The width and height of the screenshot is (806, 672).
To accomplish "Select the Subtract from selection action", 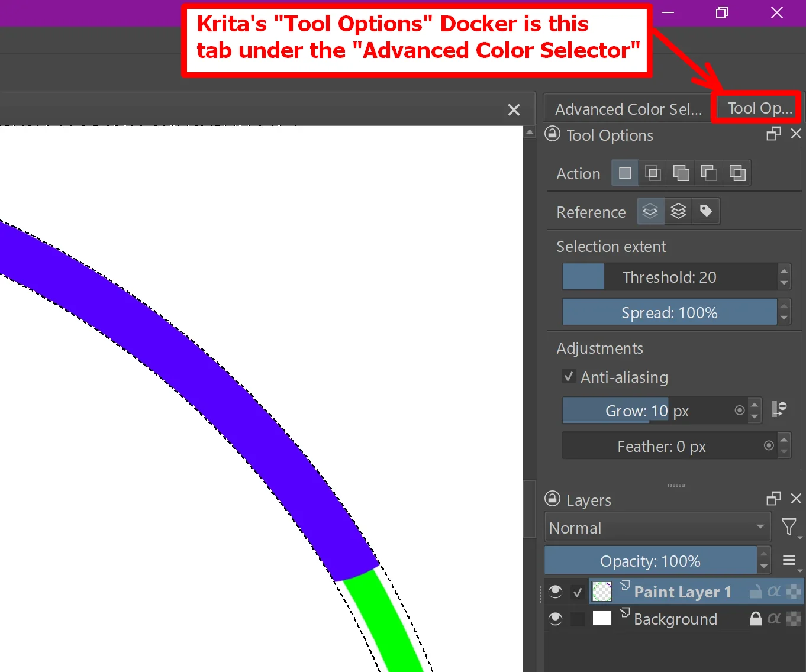I will point(709,173).
